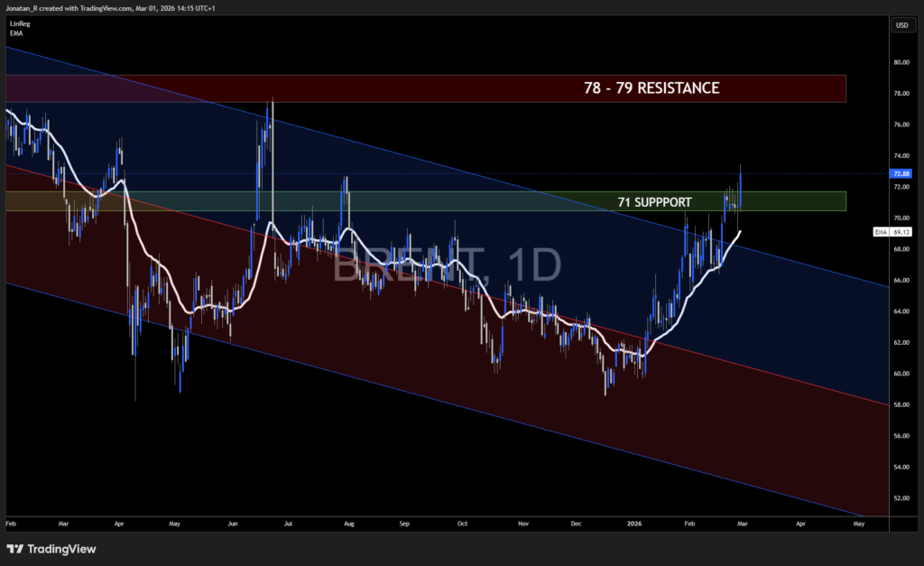Click the blue 72.88 current price tag
This screenshot has width=924, height=566.
(x=901, y=173)
